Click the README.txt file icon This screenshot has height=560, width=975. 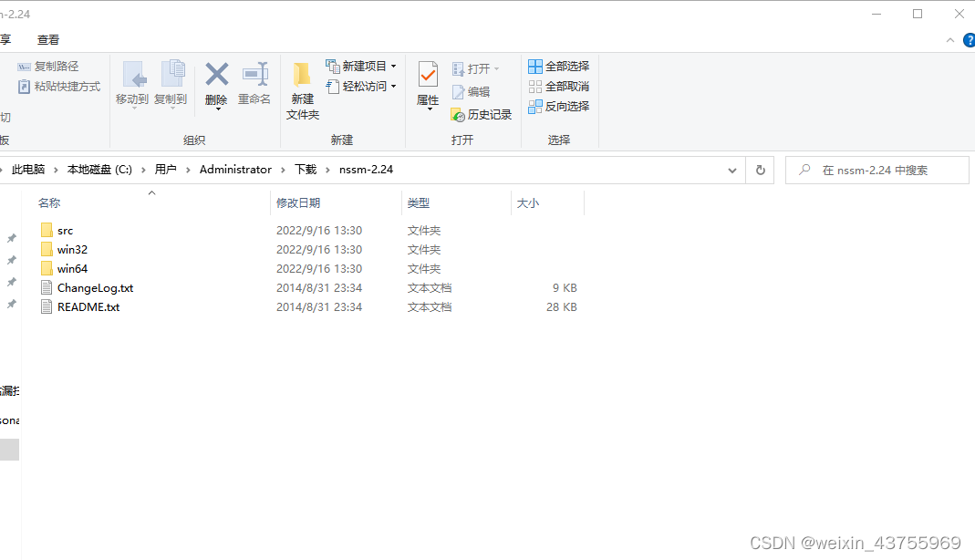point(47,307)
